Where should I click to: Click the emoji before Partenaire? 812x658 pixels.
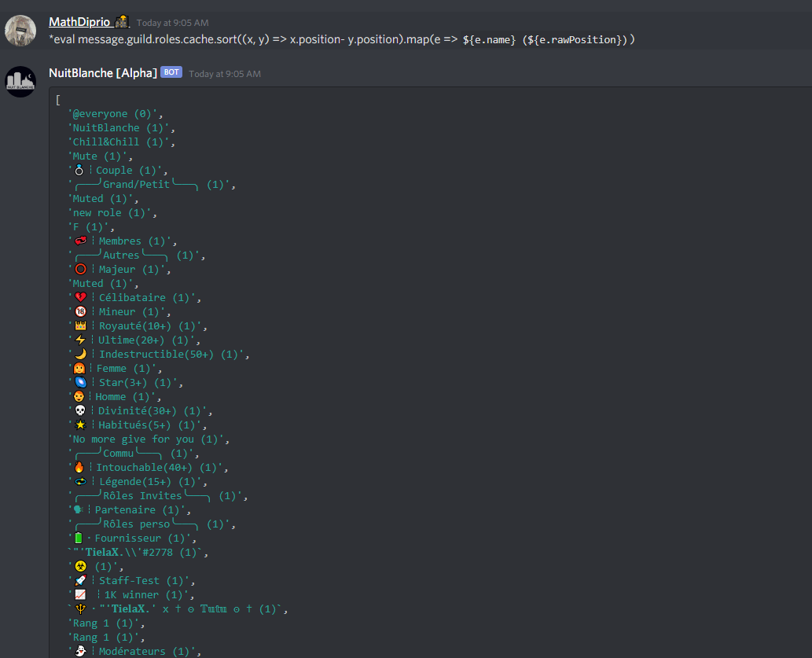click(x=78, y=510)
